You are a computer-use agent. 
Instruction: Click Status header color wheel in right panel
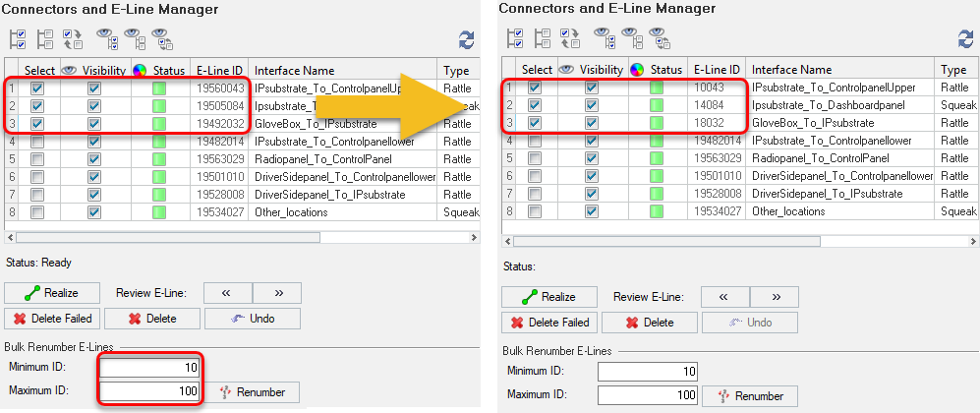(638, 70)
